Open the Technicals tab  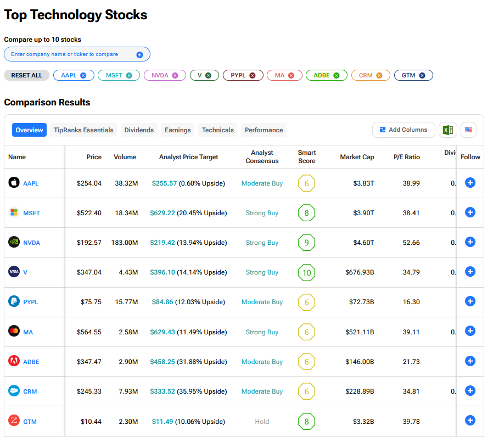[x=217, y=130]
